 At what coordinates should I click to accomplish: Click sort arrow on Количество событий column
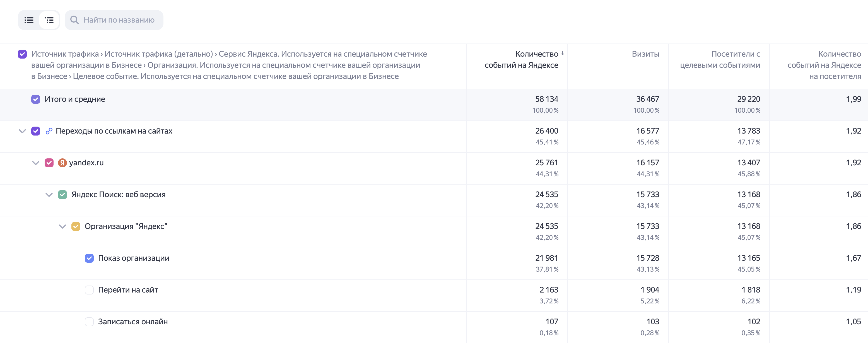pos(562,54)
